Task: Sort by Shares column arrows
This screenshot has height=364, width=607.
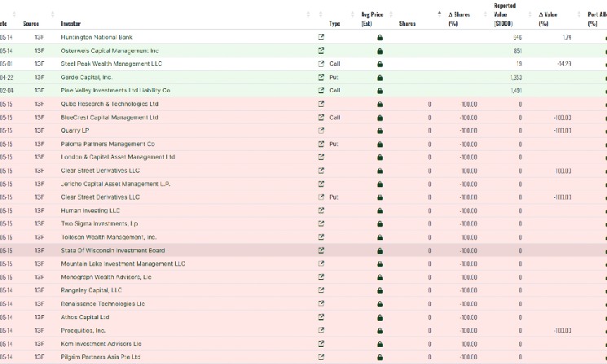Action: pos(439,15)
